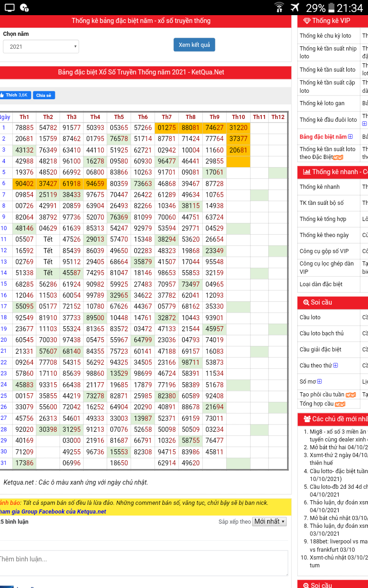Screen dimensions: 368x588
Task: Expand plus icon beside Cầu theo thứ
Action: (335, 365)
